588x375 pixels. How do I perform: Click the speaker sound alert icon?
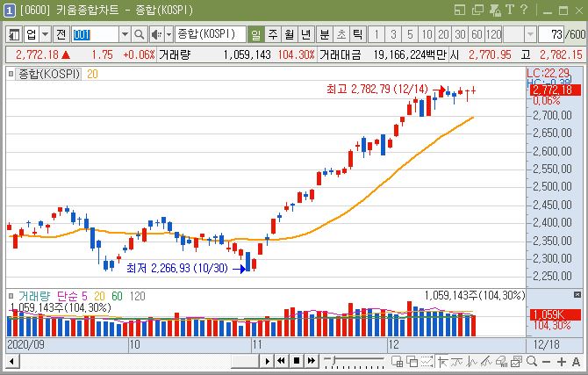156,35
